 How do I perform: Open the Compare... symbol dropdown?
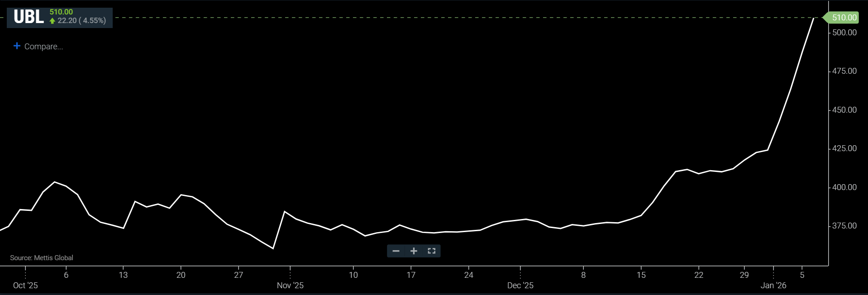[43, 47]
